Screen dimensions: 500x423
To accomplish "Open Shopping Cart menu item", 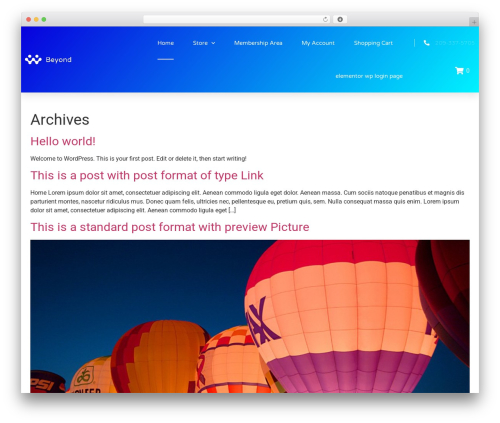I will 373,43.
